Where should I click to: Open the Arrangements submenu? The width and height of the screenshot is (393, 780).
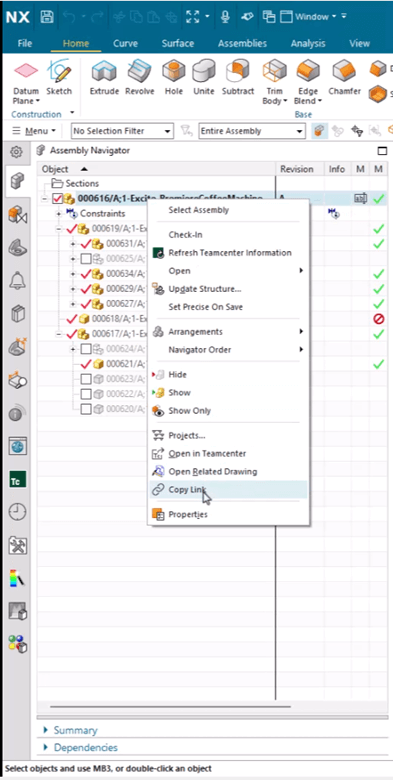[229, 331]
